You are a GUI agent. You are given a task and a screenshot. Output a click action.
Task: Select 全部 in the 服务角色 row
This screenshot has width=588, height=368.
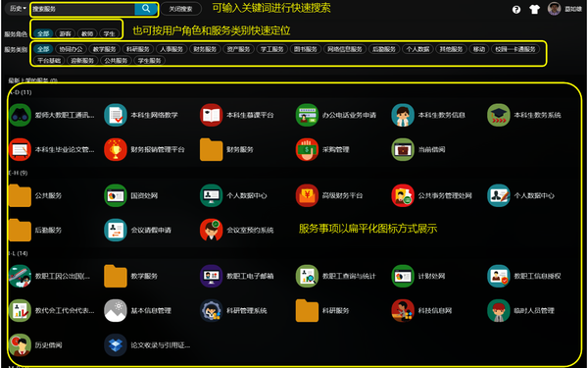click(43, 33)
